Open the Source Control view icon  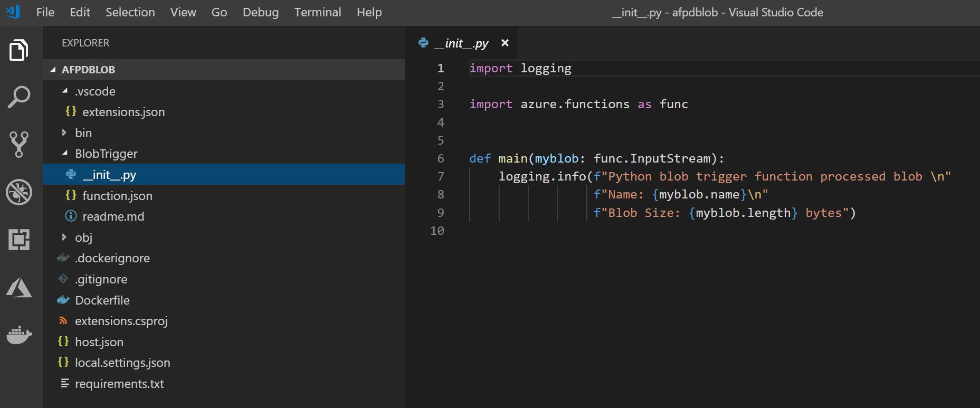[x=19, y=144]
